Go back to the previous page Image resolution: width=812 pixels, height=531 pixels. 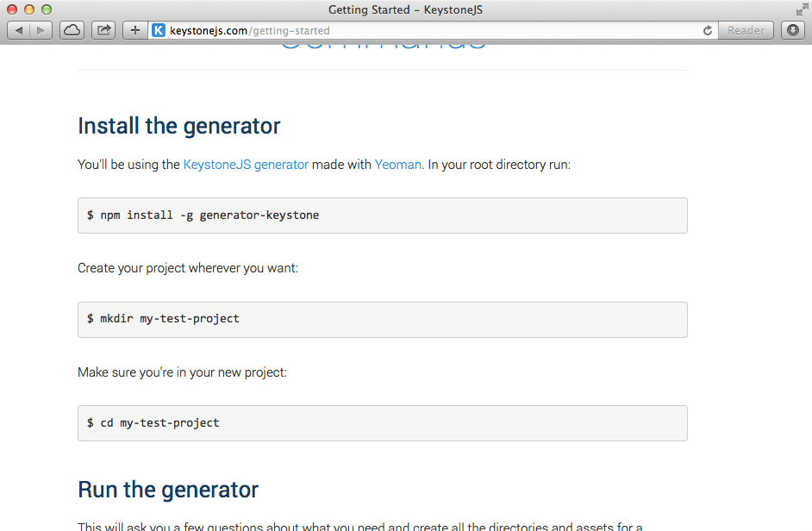click(x=19, y=30)
